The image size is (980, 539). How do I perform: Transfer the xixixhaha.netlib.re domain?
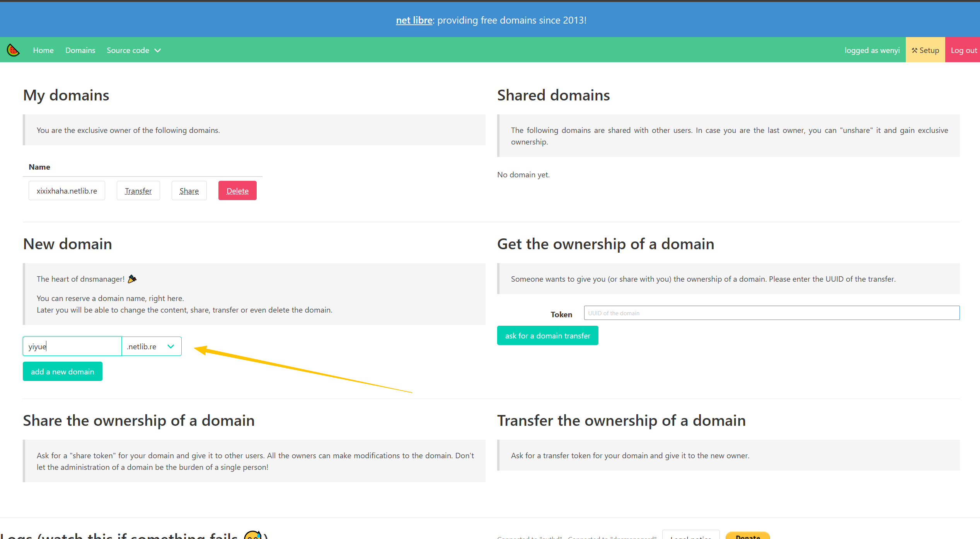[x=138, y=191]
